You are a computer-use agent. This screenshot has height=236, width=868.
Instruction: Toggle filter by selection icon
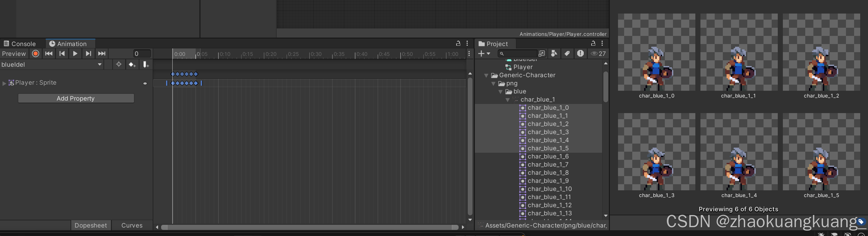pyautogui.click(x=118, y=64)
